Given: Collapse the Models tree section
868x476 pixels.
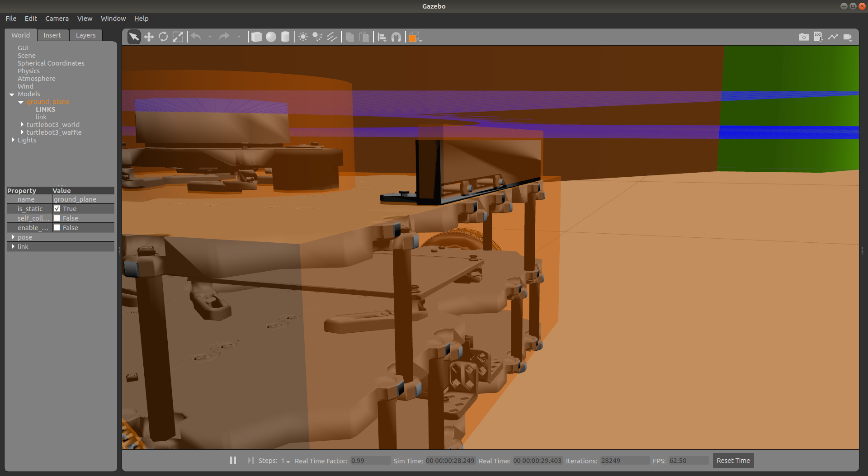Looking at the screenshot, I should click(x=11, y=94).
